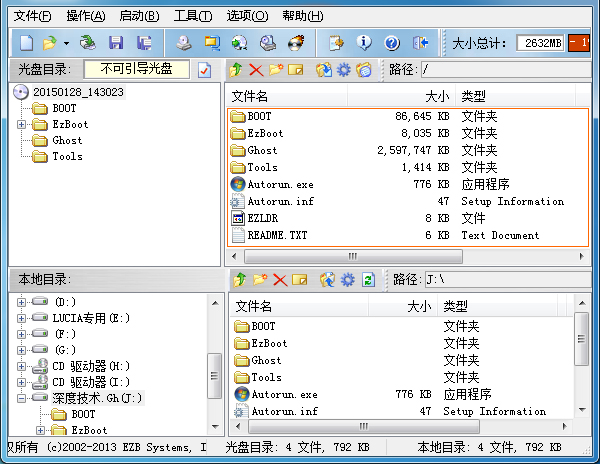Expand EzBoot folder under J: drive

click(41, 430)
